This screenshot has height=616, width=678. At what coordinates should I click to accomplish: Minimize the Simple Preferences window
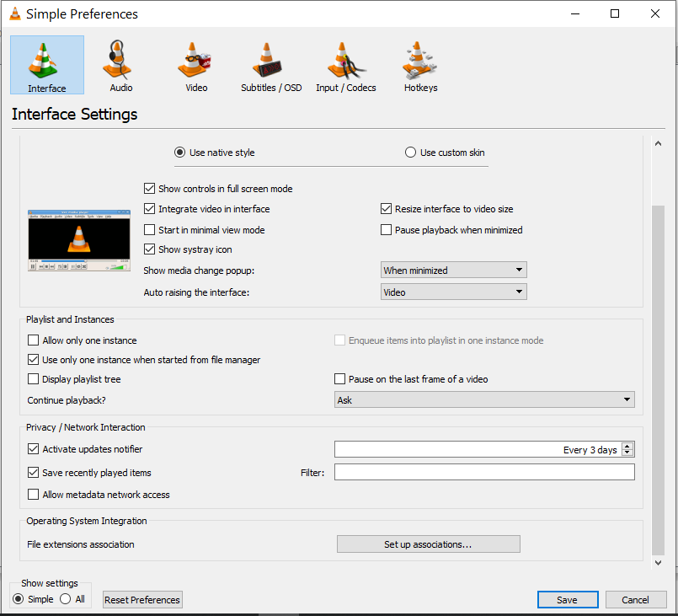575,13
